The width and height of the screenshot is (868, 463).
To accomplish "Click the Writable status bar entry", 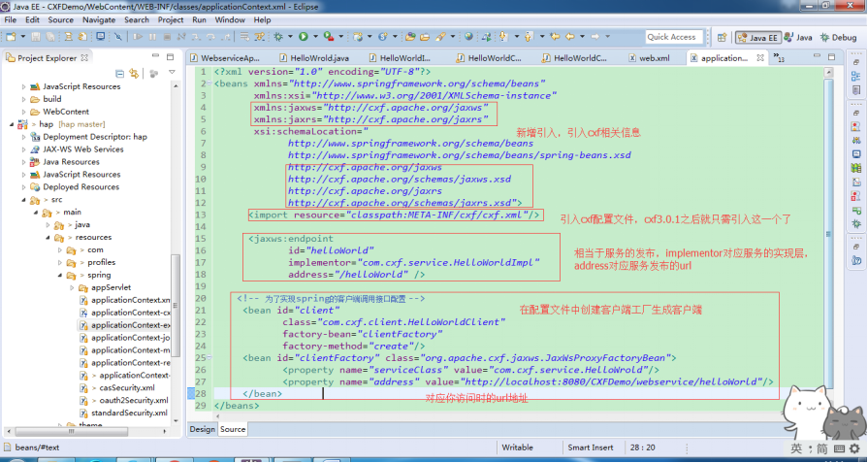I will [517, 447].
